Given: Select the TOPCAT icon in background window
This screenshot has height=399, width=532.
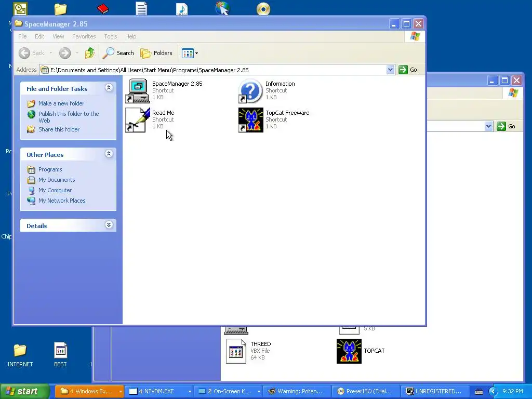Looking at the screenshot, I should tap(349, 351).
